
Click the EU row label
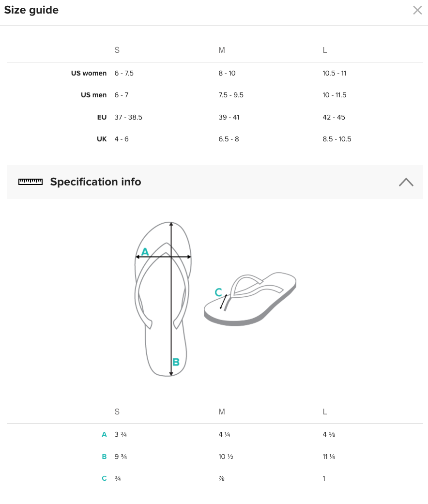click(102, 117)
